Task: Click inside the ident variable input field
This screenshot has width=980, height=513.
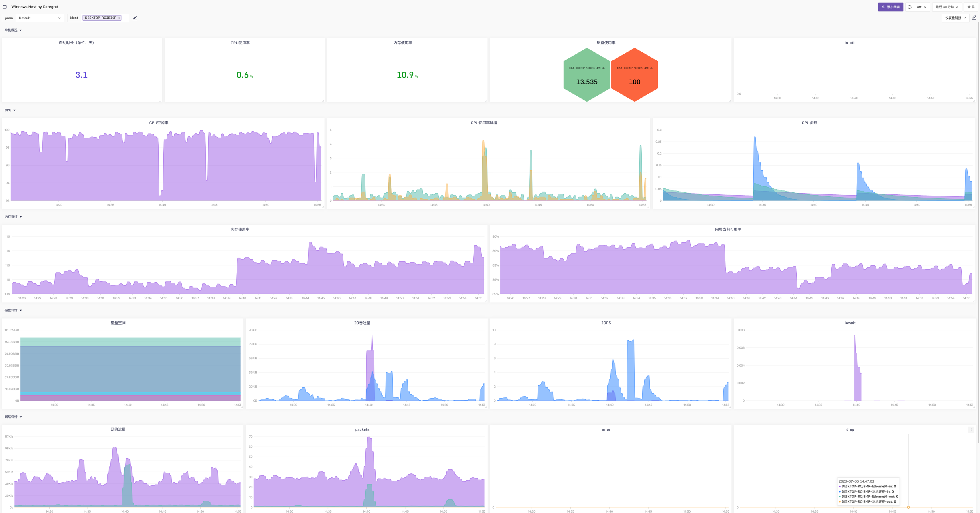Action: coord(125,18)
